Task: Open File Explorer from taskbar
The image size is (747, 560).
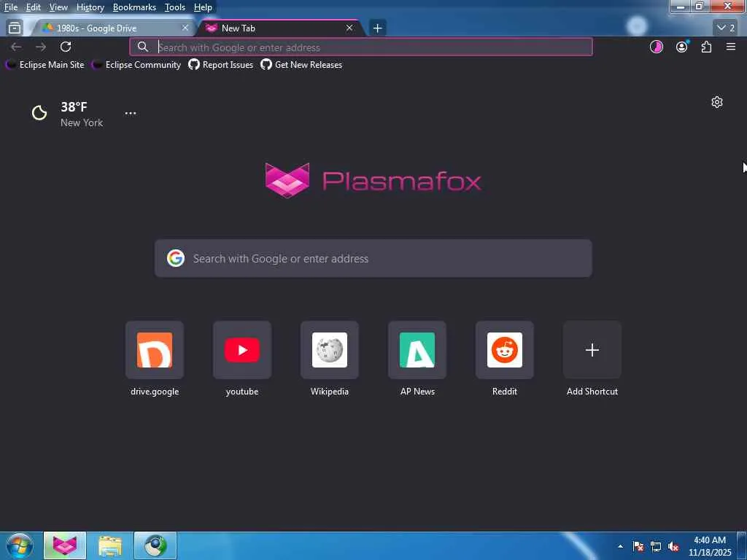Action: 110,545
